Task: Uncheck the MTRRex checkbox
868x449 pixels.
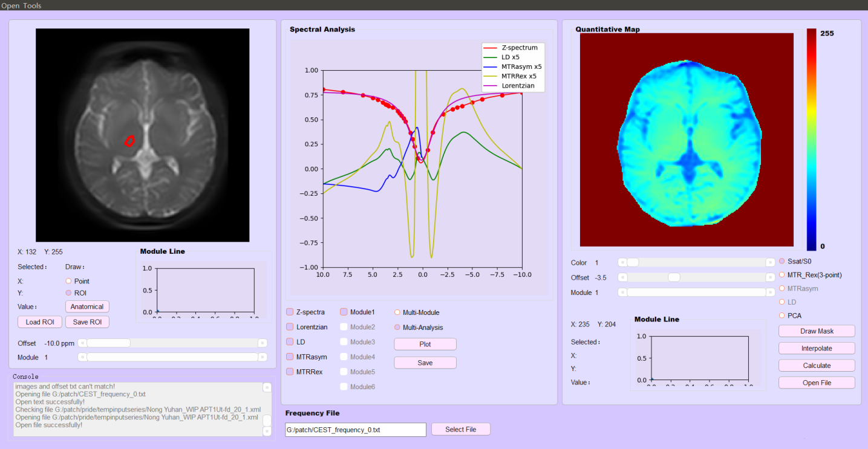Action: 290,372
